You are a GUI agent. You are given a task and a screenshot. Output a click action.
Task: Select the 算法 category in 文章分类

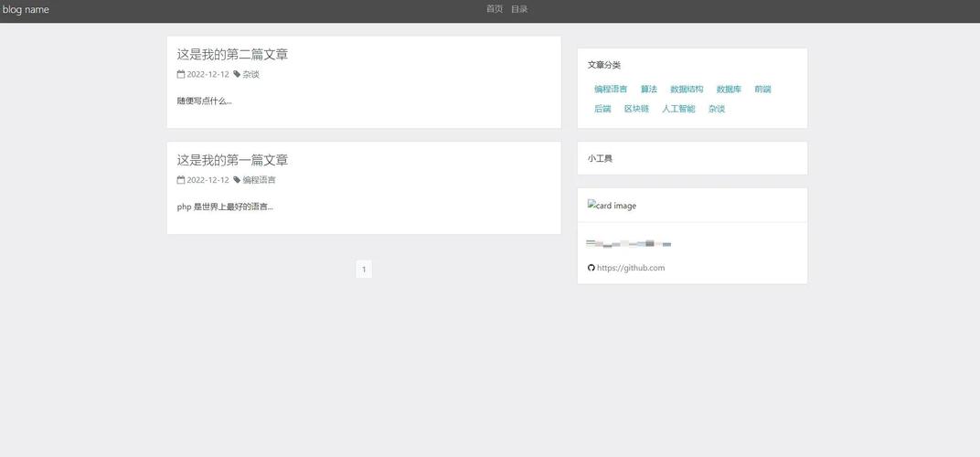[x=649, y=90]
